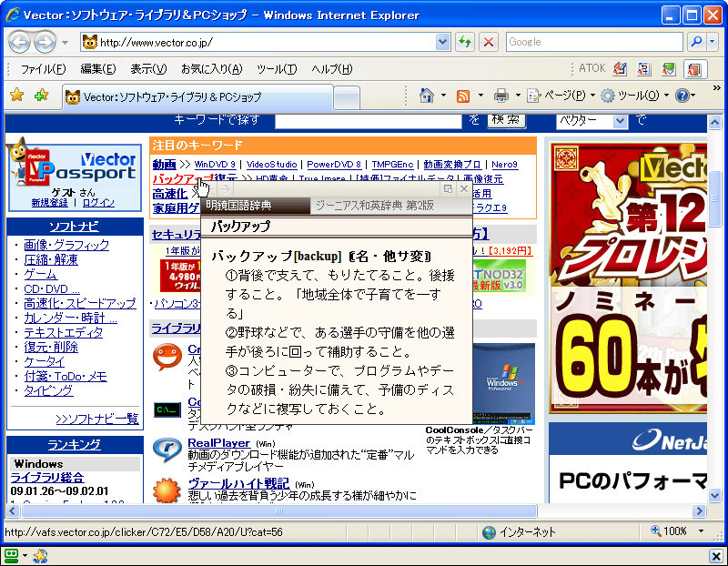Open the 圧縮・解凍 category link
The width and height of the screenshot is (728, 566).
pos(51,259)
